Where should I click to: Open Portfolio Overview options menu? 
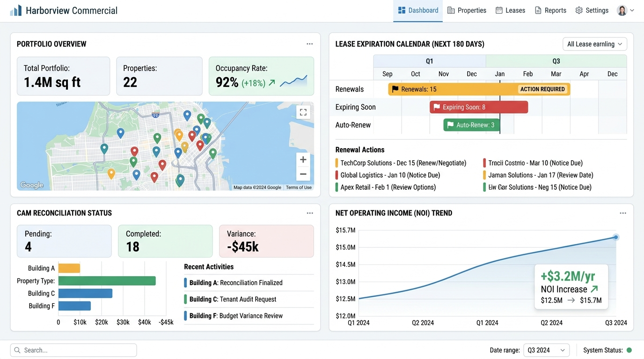pos(310,44)
